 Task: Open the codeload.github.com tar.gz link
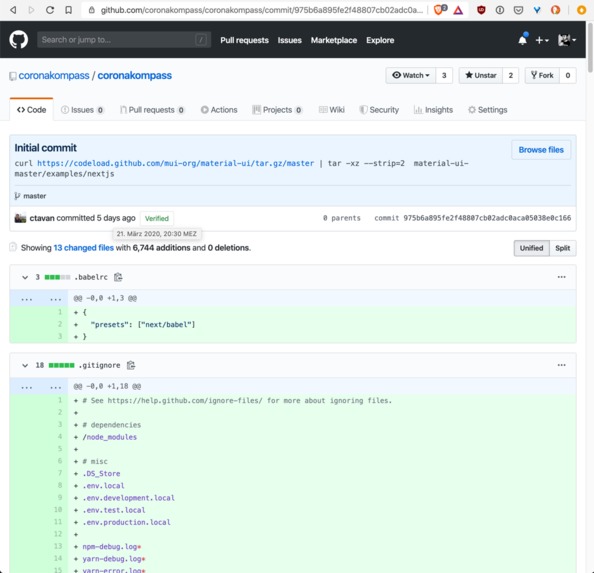pos(175,163)
